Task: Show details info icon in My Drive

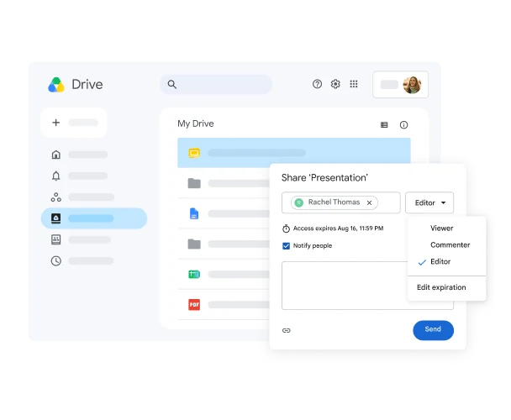Action: tap(403, 125)
